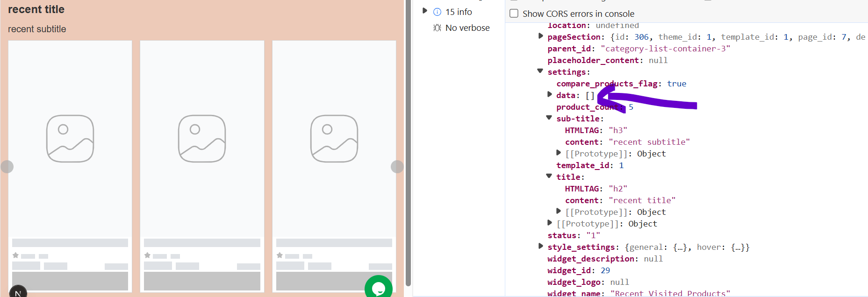Expand the settings Prototype below title
868x297 pixels.
click(549, 223)
